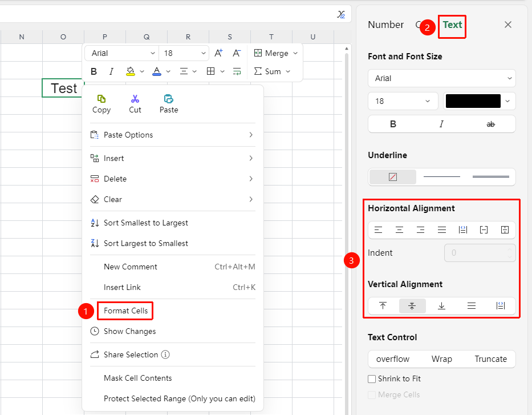Center text in Horizontal Alignment
Image resolution: width=532 pixels, height=415 pixels.
coord(399,230)
